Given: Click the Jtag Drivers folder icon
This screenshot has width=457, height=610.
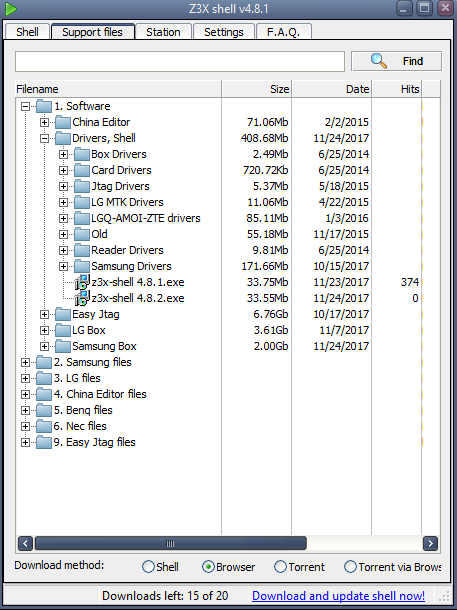Looking at the screenshot, I should click(x=81, y=186).
